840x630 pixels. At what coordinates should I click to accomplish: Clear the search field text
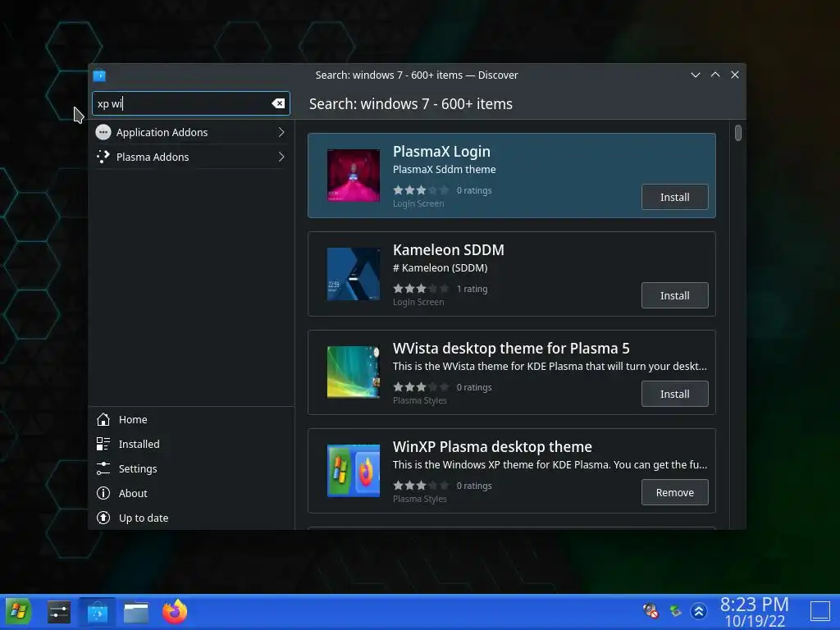[278, 103]
